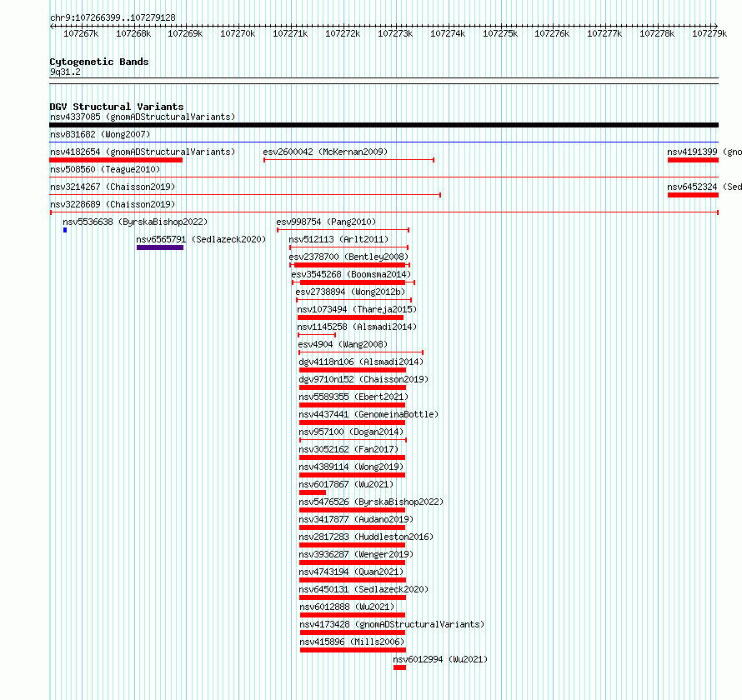742x700 pixels.
Task: Select esv2738894 (Wong2012b) label
Action: (351, 292)
